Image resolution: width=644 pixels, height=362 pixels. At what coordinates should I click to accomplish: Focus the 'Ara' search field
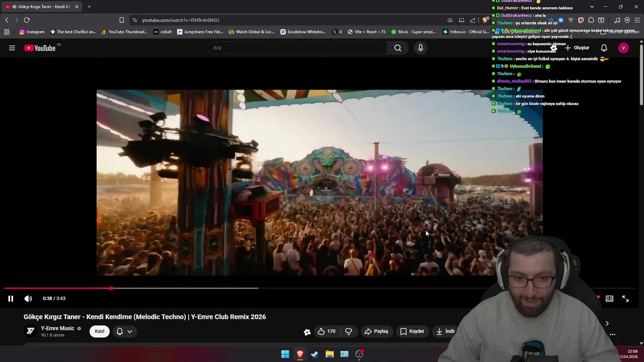pyautogui.click(x=297, y=48)
